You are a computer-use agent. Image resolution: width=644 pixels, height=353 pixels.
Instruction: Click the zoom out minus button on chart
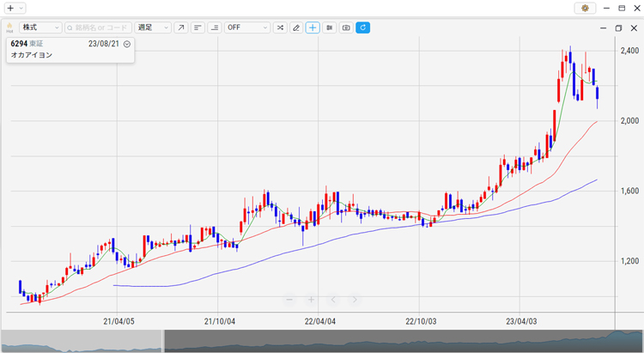pyautogui.click(x=289, y=300)
